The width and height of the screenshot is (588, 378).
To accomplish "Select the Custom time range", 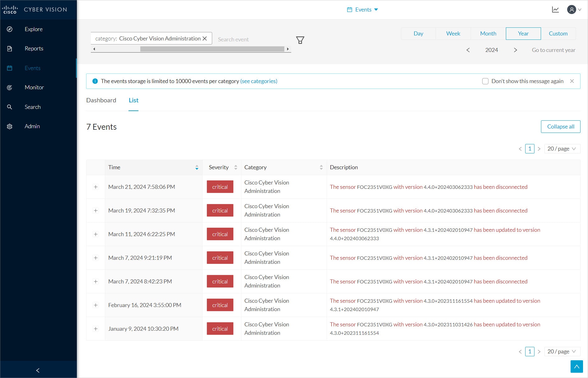I will [558, 34].
